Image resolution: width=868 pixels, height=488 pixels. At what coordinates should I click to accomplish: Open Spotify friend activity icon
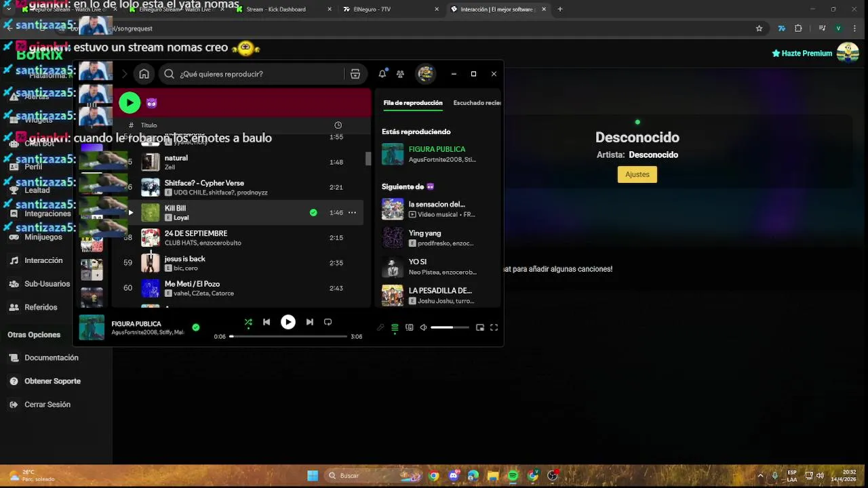click(400, 74)
